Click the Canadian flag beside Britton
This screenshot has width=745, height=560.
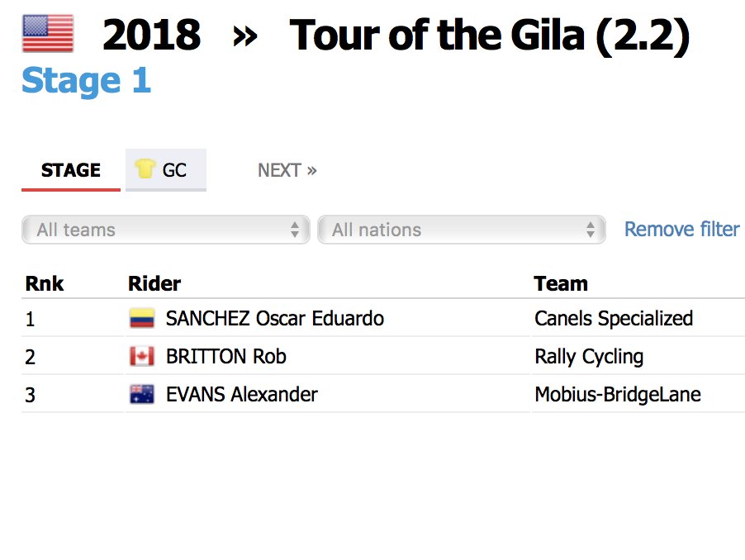(x=142, y=357)
